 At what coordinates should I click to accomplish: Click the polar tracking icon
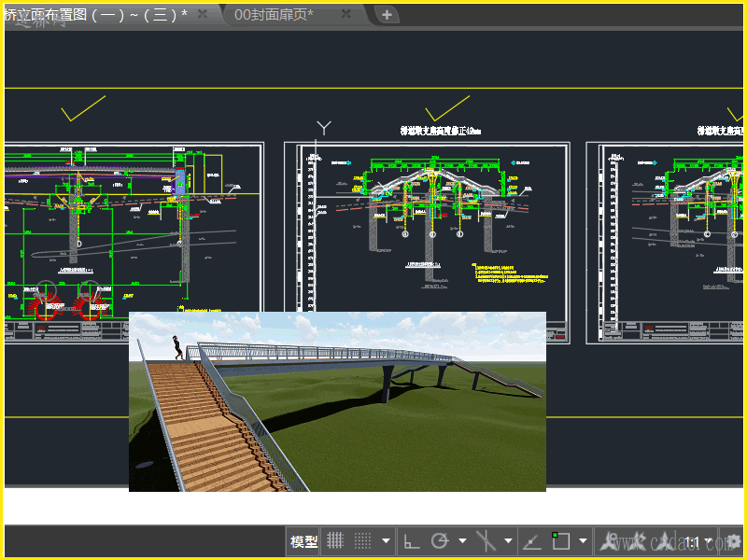pos(438,541)
